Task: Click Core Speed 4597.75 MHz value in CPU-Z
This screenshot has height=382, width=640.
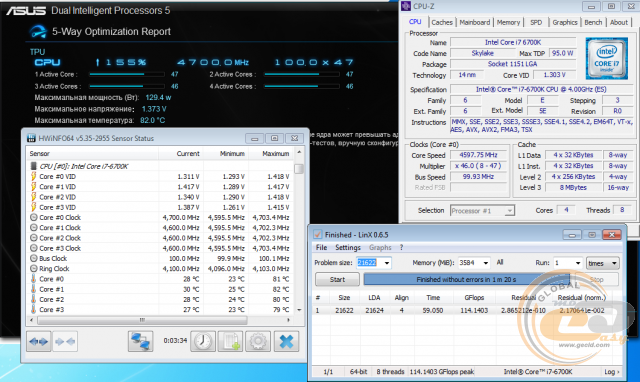Action: click(x=478, y=155)
